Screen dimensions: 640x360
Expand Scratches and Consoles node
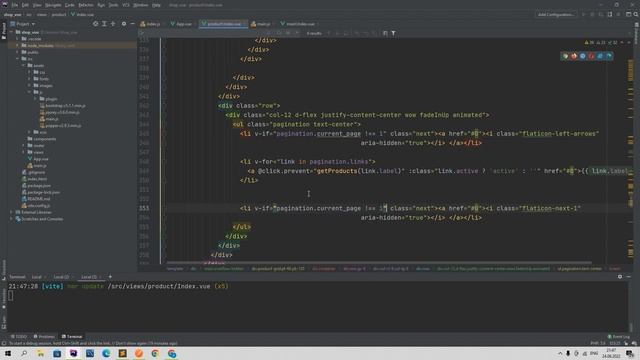click(x=11, y=219)
